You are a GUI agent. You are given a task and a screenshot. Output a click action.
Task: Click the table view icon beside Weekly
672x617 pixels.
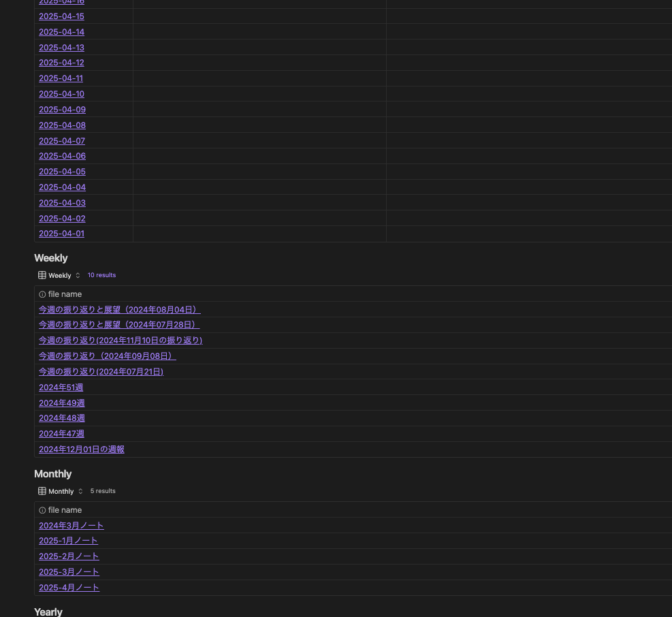coord(42,275)
